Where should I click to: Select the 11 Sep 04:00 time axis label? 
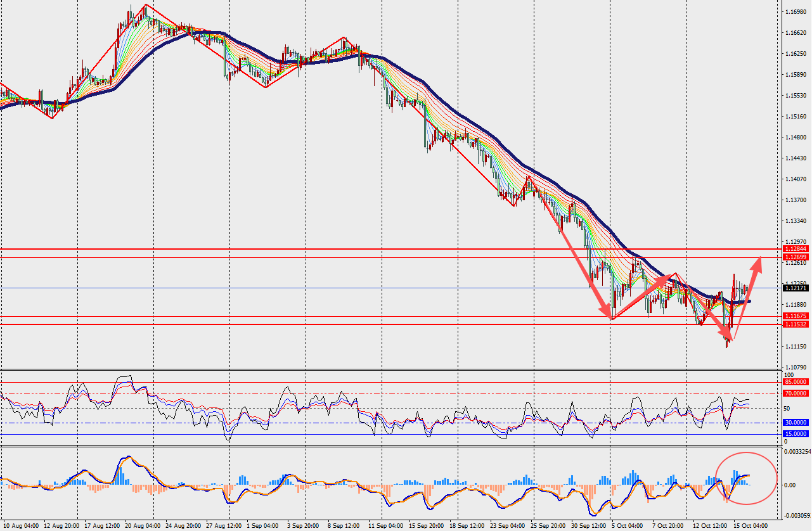pyautogui.click(x=385, y=525)
